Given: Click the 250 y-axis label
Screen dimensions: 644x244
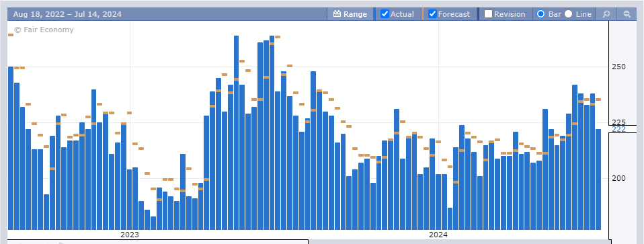Looking at the screenshot, I should [618, 67].
